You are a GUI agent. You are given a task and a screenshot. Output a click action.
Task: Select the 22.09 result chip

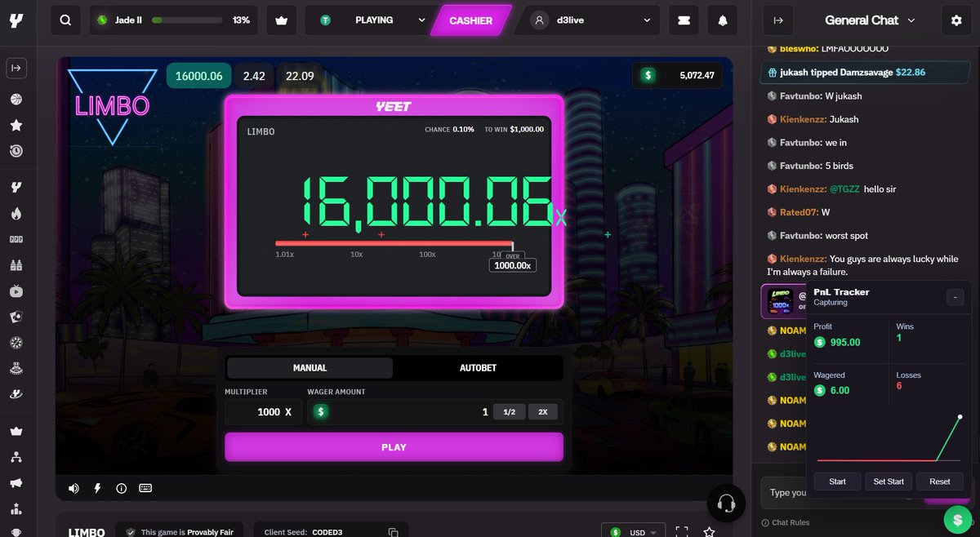[x=300, y=76]
